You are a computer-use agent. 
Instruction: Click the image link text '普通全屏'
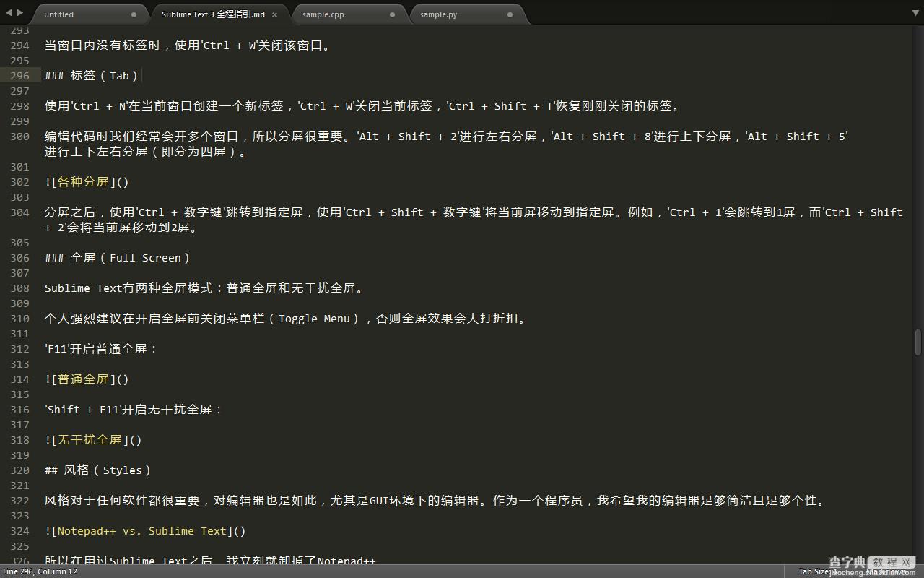tap(83, 379)
